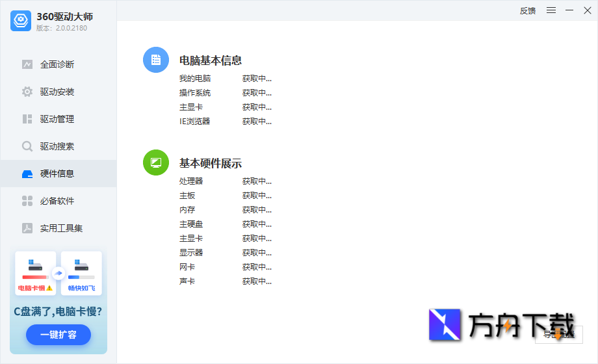Click the 电脑卡慢 warning thumbnail
This screenshot has height=364, width=598.
click(x=36, y=273)
